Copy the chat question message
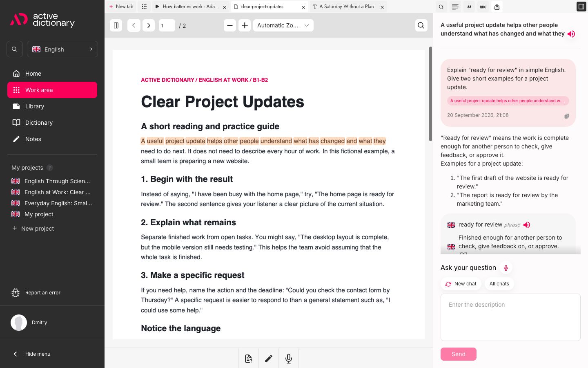Viewport: 588px width, 368px height. (566, 116)
